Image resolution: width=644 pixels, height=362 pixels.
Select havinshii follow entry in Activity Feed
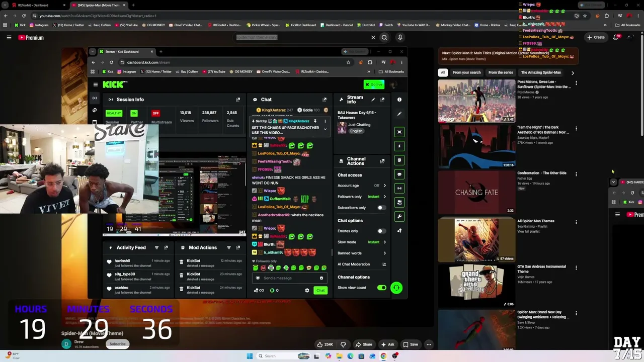point(138,263)
